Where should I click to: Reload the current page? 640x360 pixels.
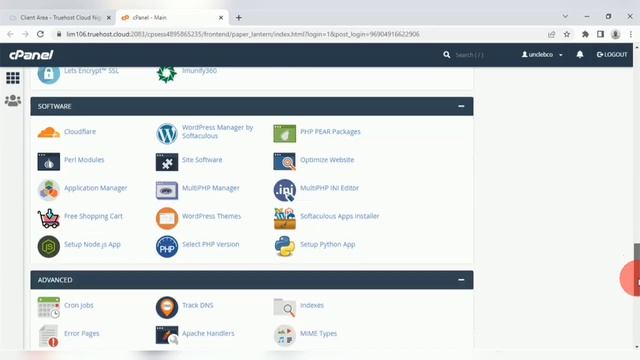40,34
